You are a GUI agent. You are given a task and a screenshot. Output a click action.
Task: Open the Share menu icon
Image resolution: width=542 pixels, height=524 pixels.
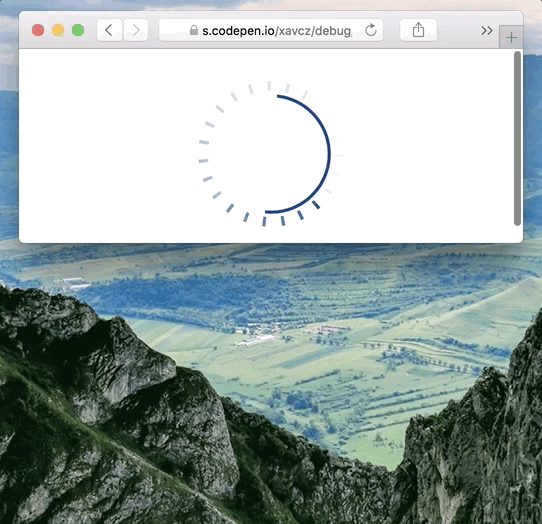tap(418, 30)
